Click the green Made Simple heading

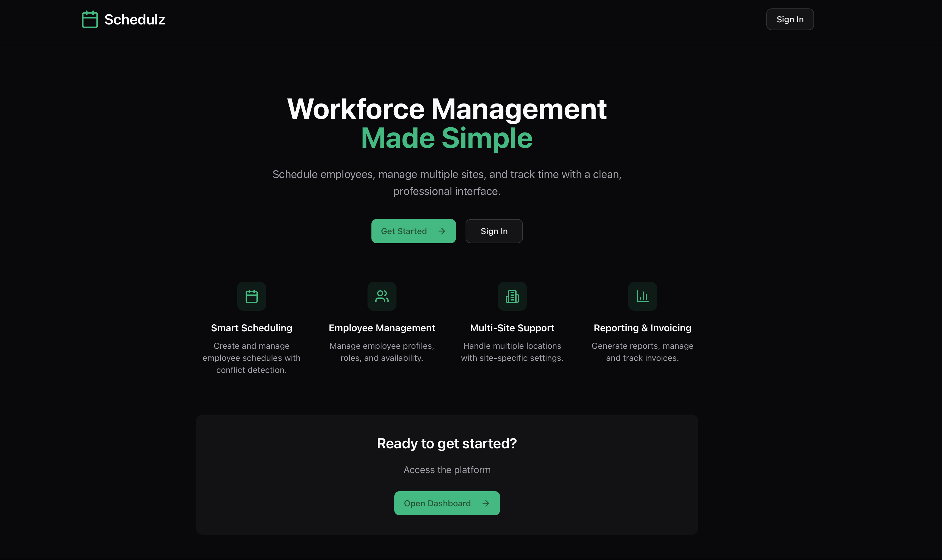(x=447, y=138)
